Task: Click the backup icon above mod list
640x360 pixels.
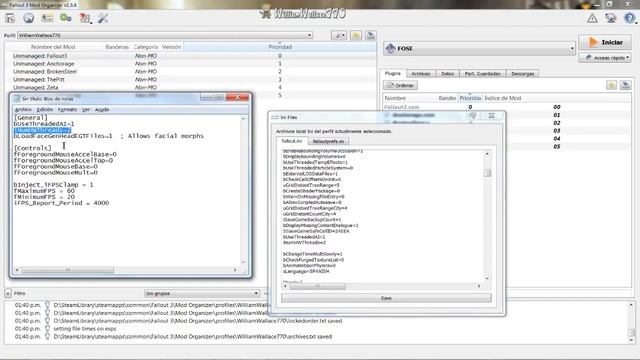Action: 371,36
